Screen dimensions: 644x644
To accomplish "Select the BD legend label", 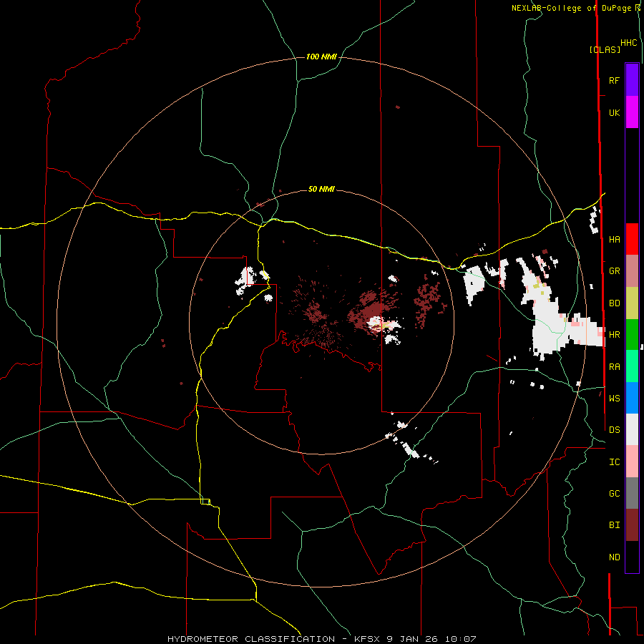I will [614, 303].
